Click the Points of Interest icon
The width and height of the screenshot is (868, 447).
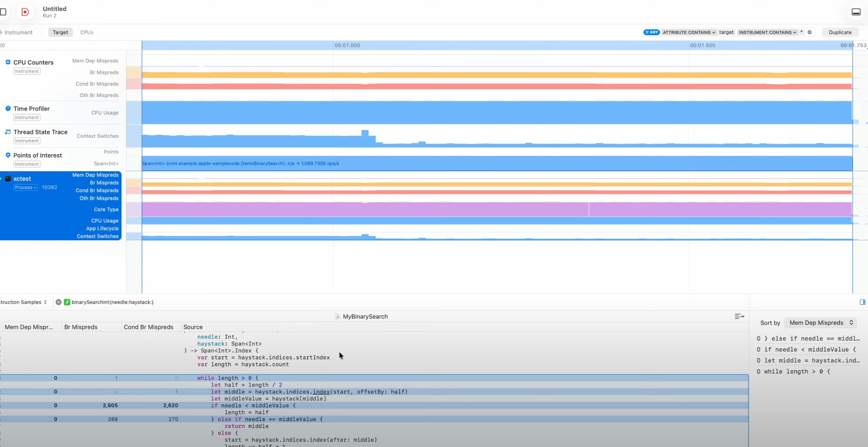click(x=8, y=155)
